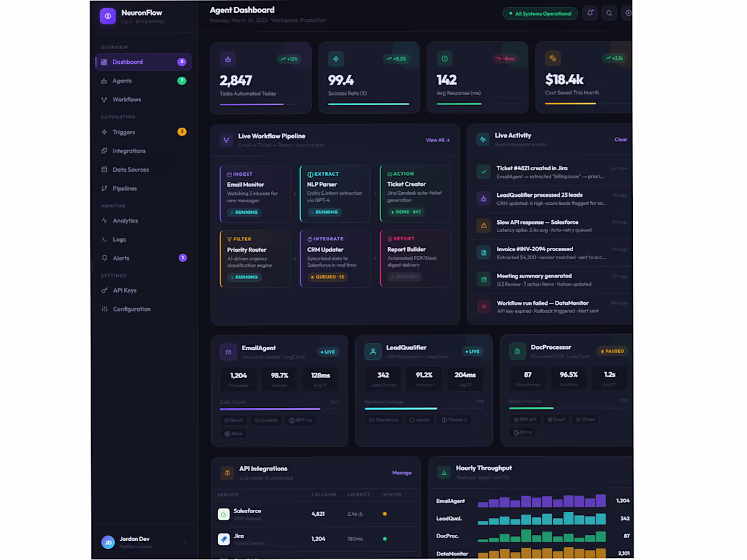Click EmailAgent Daily Quota progress bar
Viewport: 747px width, 560px height.
pyautogui.click(x=280, y=409)
